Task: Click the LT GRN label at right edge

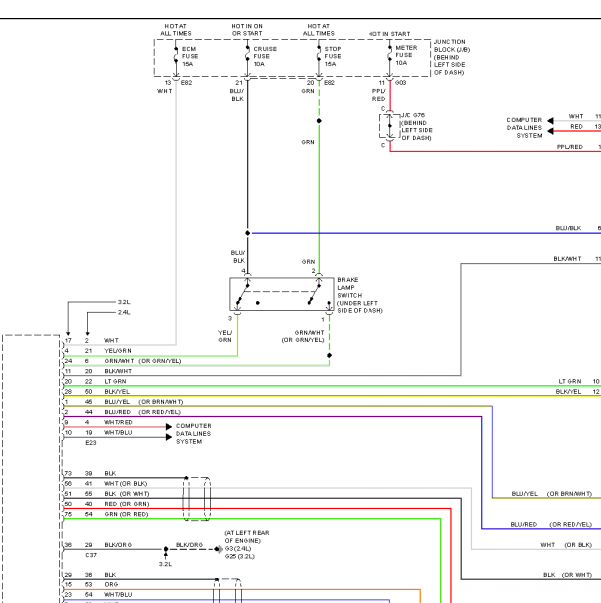Action: point(570,381)
